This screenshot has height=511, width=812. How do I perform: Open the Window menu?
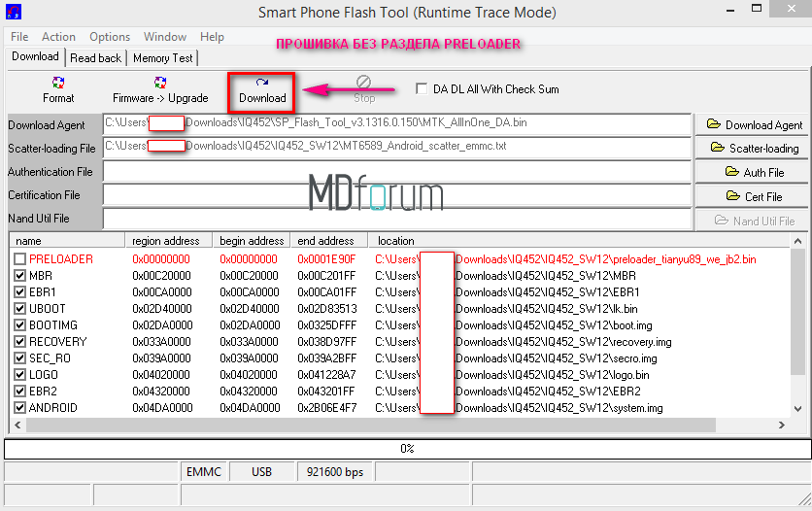[x=165, y=37]
